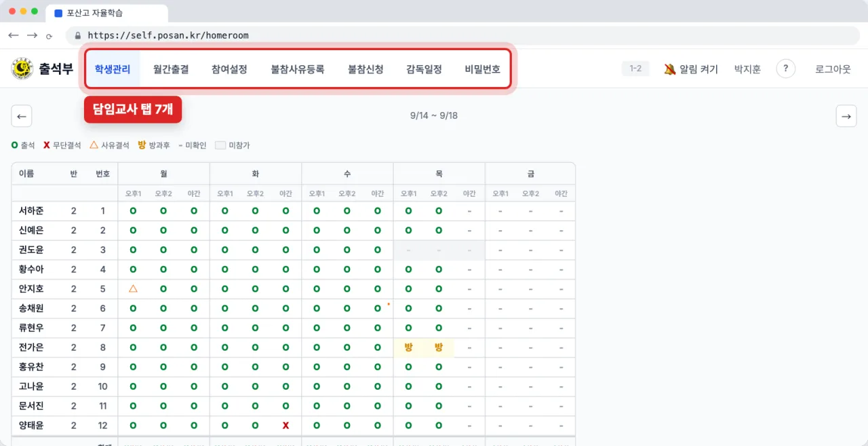Click the 출석부 school logo icon
Screen dimensions: 868x446
coord(22,69)
